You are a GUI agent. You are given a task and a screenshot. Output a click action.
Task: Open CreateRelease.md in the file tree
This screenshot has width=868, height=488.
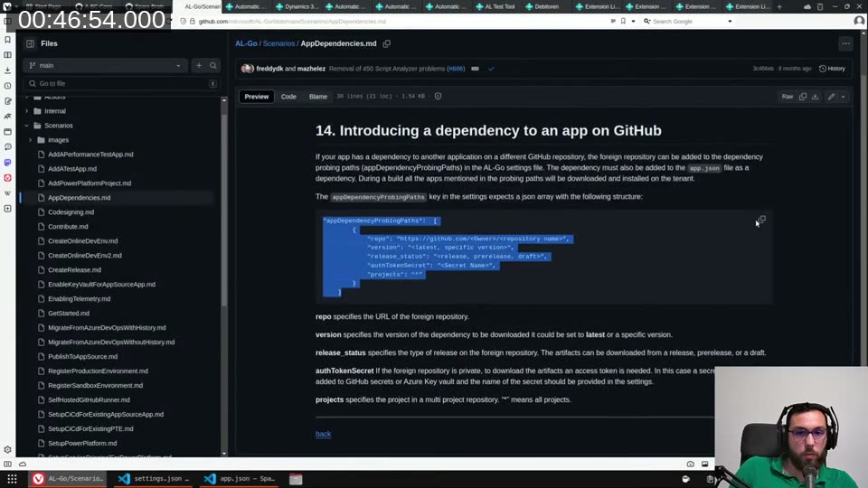74,270
